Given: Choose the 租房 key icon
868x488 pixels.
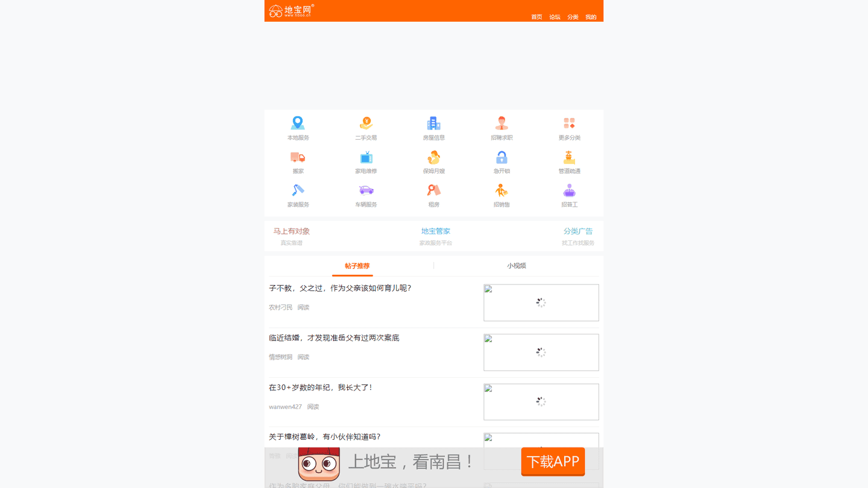Looking at the screenshot, I should [x=433, y=190].
